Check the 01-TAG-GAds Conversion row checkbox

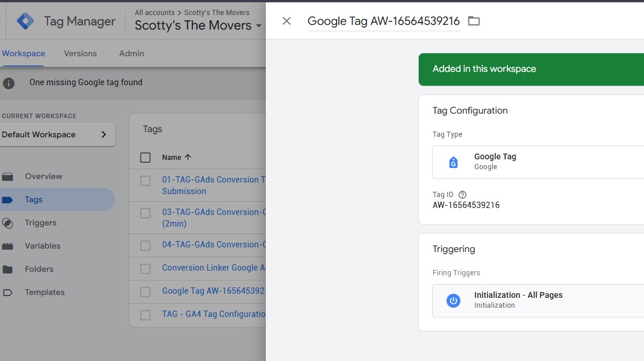coord(145,181)
